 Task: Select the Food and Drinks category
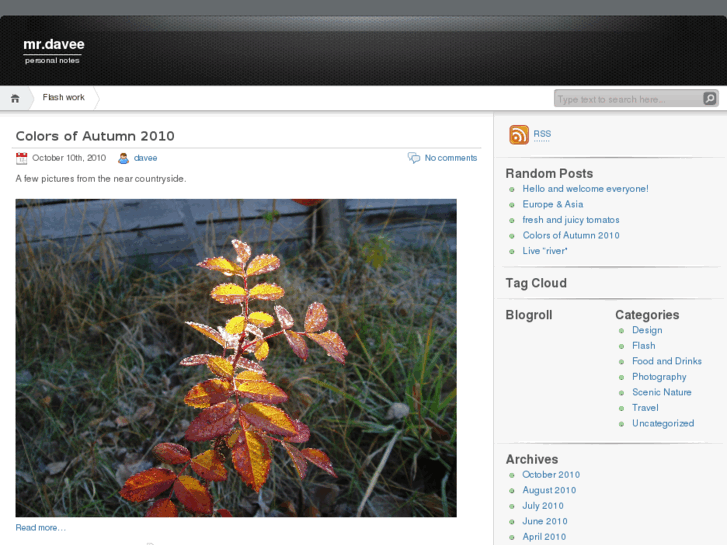(667, 361)
